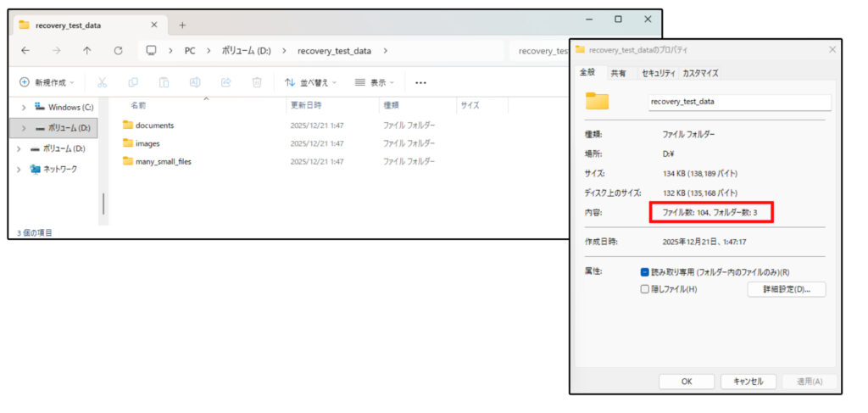Click the Rename icon in toolbar
Screen dimensions: 868x413
(x=195, y=82)
